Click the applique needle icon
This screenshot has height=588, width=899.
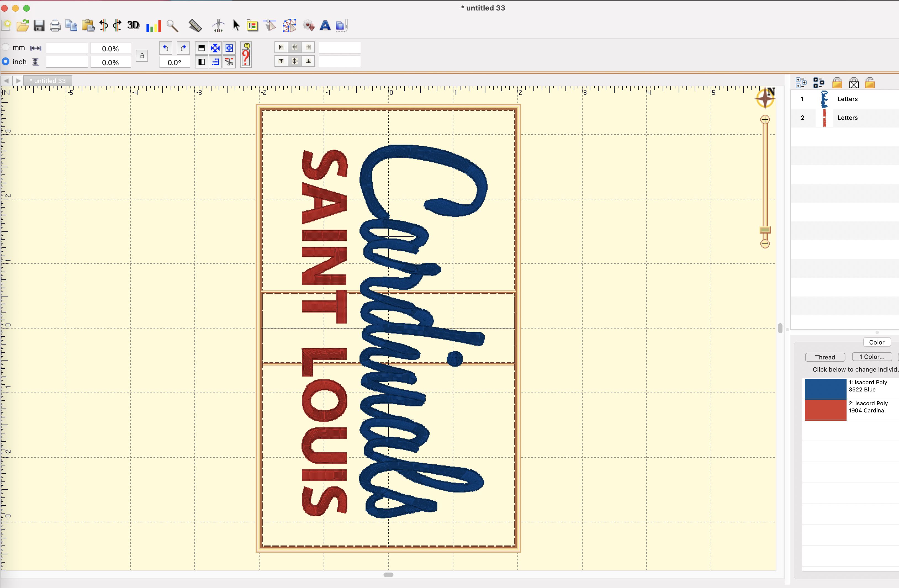pos(342,26)
